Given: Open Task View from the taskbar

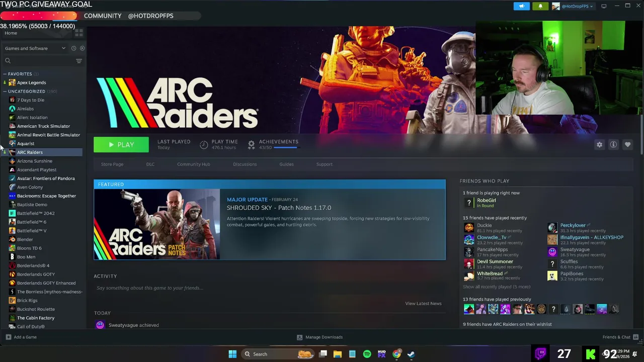Looking at the screenshot, I should pos(323,354).
